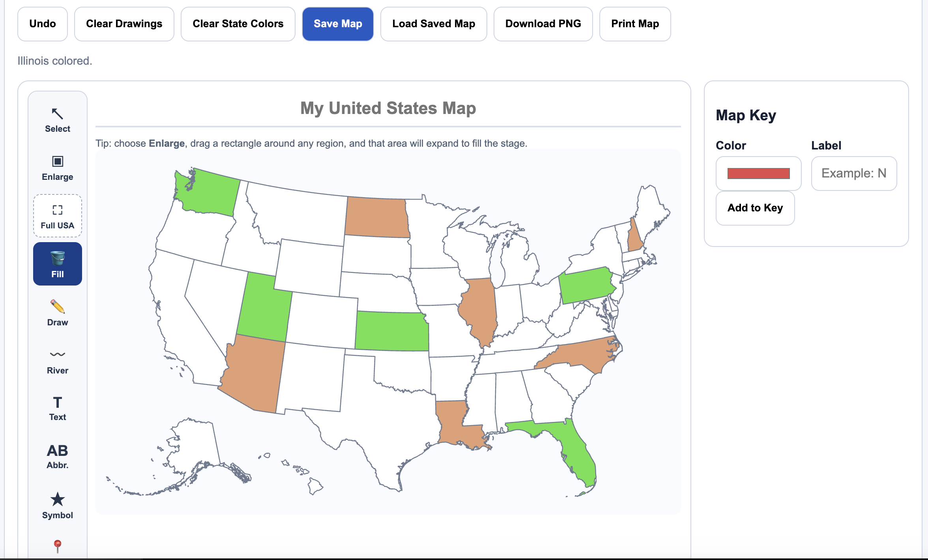928x560 pixels.
Task: Switch to the Draw pencil tool
Action: pos(58,313)
